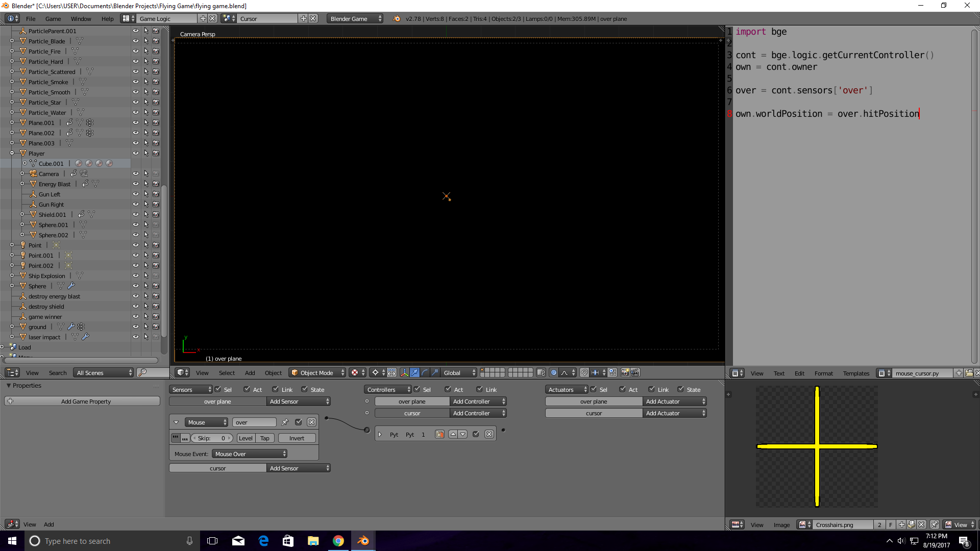980x551 pixels.
Task: Click Invert button on over sensor
Action: pos(296,438)
